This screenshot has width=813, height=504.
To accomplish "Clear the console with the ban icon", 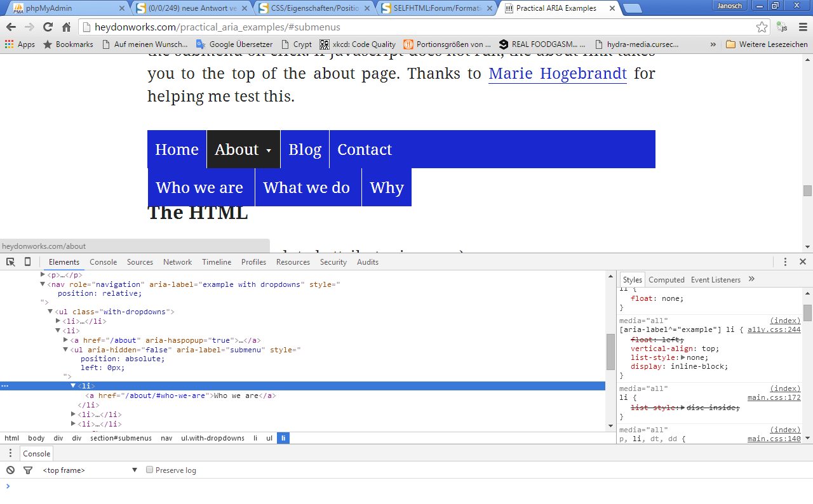I will point(10,470).
